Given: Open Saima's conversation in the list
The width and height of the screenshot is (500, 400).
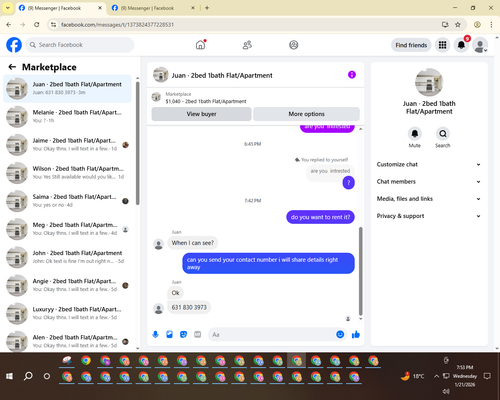Looking at the screenshot, I should [68, 201].
